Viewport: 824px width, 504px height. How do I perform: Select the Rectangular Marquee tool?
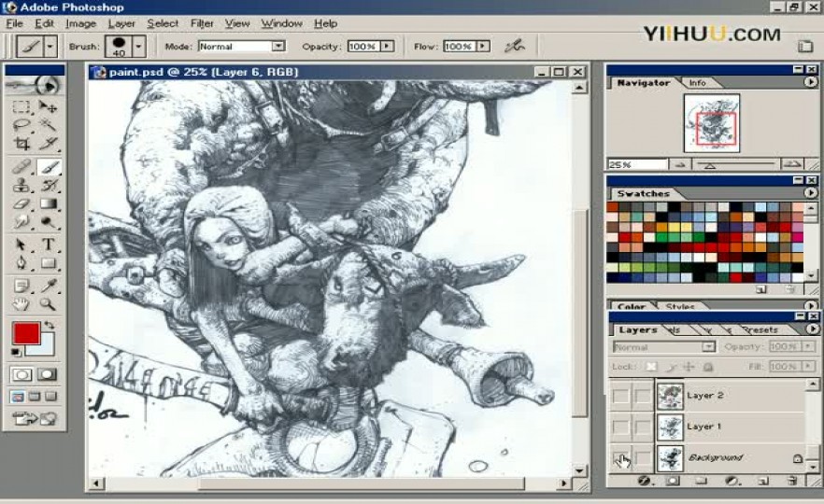point(21,107)
